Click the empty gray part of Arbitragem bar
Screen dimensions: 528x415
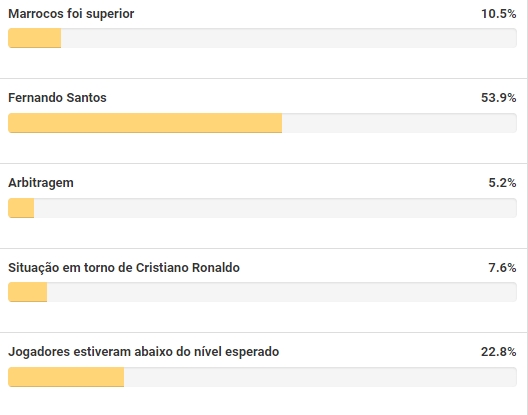[x=275, y=208]
